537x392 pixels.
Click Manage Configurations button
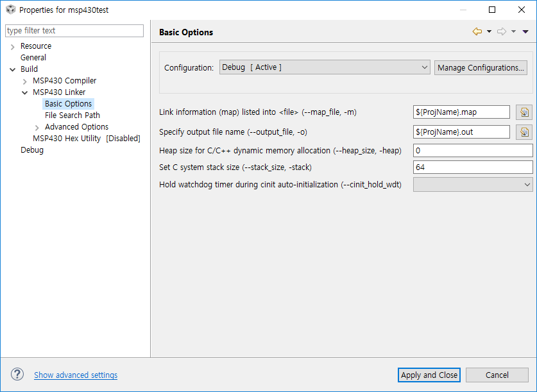pyautogui.click(x=481, y=67)
